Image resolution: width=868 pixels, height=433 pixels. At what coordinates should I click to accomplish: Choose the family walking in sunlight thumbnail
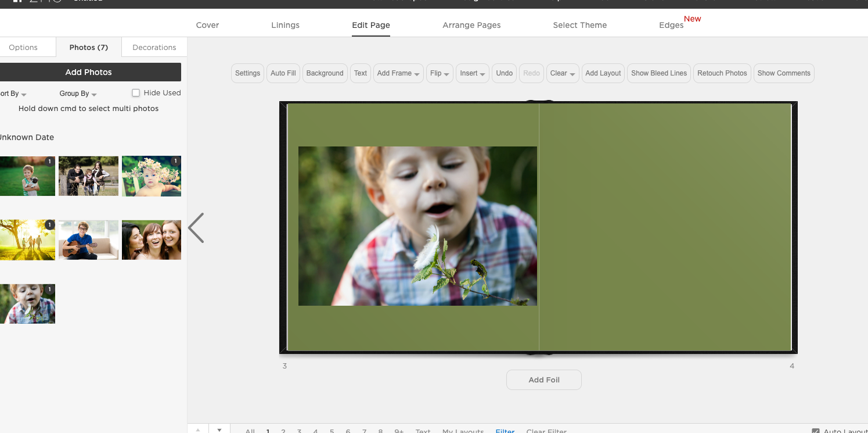[x=27, y=239]
